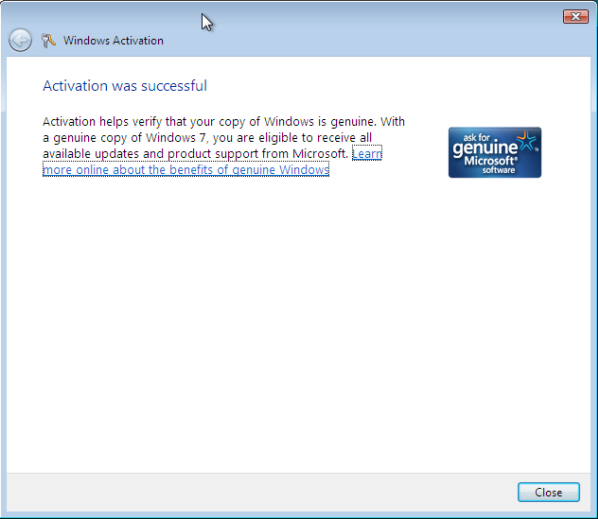
Task: Click the star graphic in the genuine badge
Action: (526, 140)
